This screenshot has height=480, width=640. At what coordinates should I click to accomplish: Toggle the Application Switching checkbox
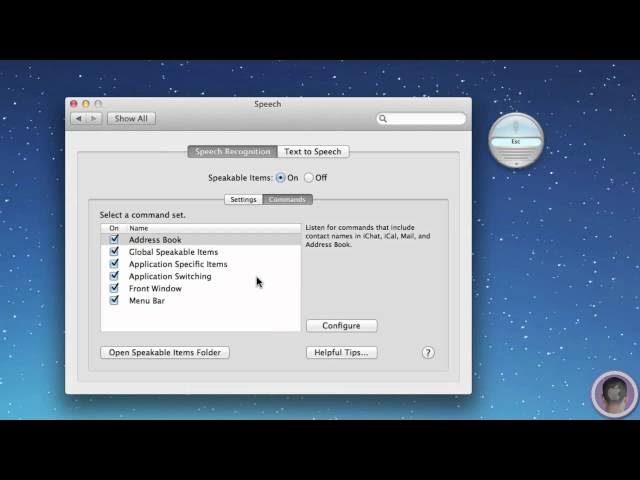tap(114, 276)
